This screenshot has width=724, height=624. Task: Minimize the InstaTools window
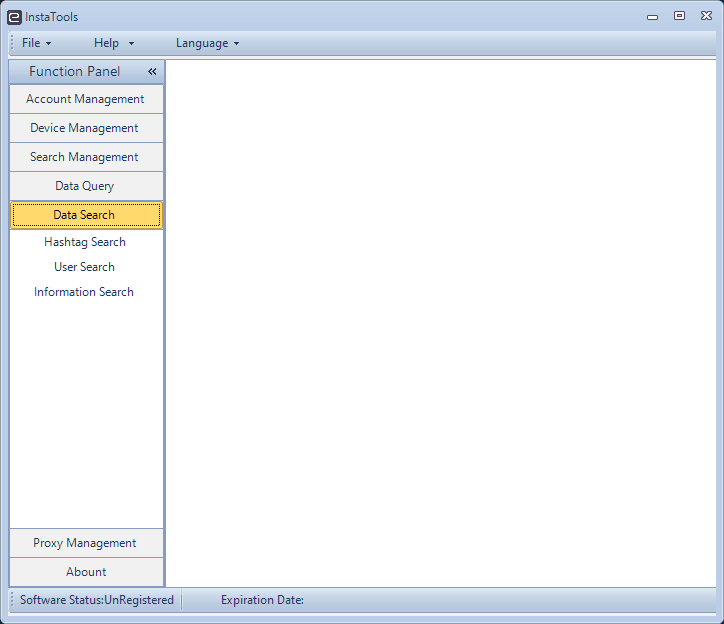coord(652,17)
